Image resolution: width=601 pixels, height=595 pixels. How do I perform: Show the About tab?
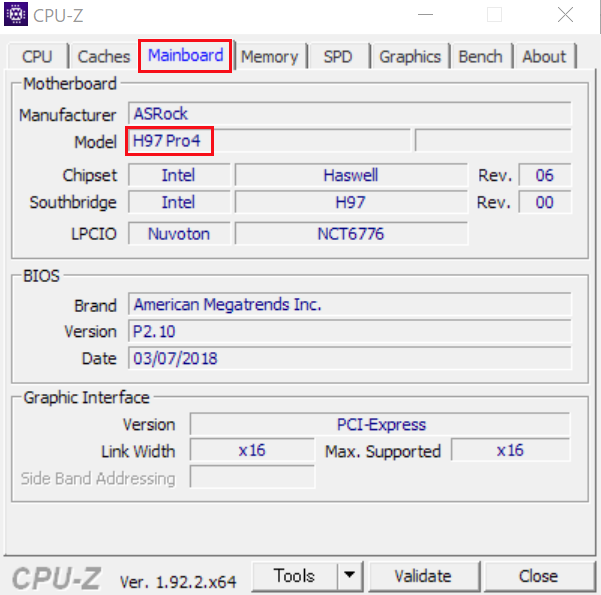click(x=544, y=56)
